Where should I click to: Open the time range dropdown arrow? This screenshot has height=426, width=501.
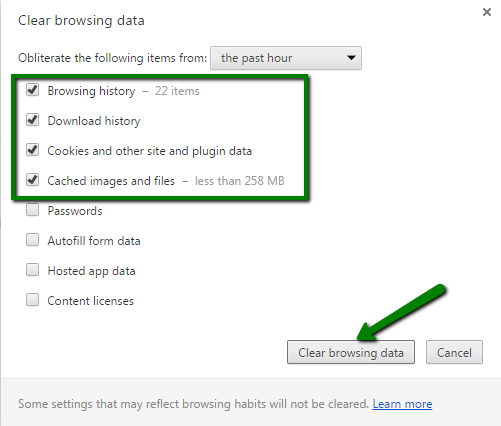(351, 58)
